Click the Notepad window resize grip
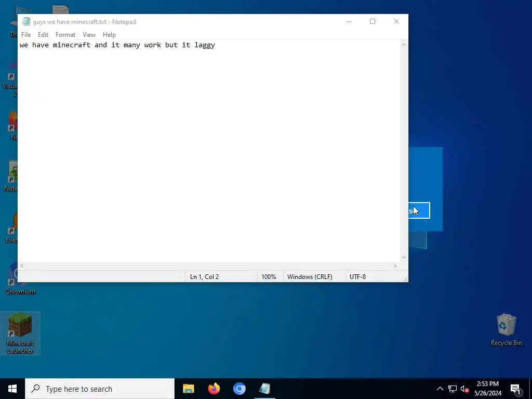Viewport: 532px width, 399px height. 405,279
